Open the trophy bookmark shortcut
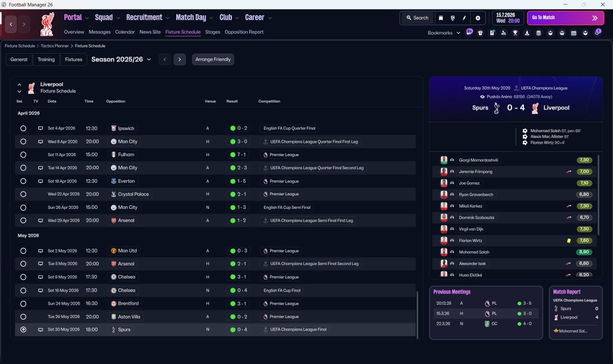Image resolution: width=613 pixels, height=364 pixels. click(515, 33)
